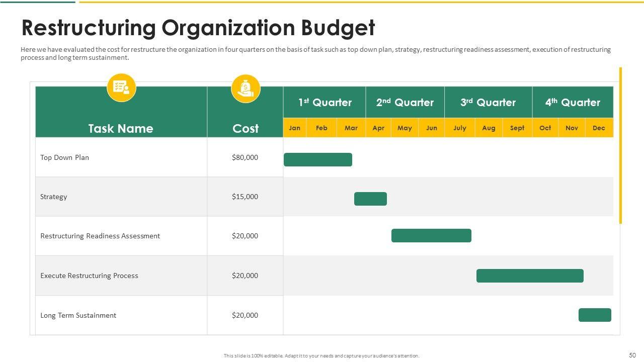Select the Restructuring Readiness Assessment timeline bar
This screenshot has height=362, width=644.
click(x=431, y=235)
